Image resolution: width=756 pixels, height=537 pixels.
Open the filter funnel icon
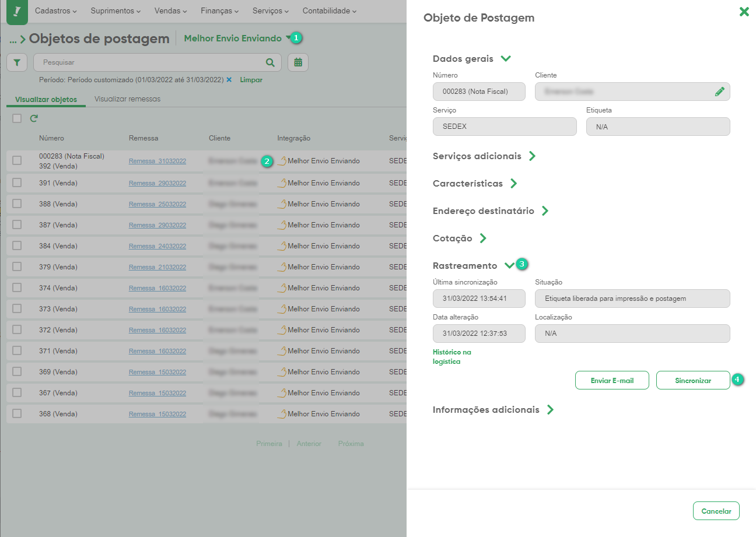point(17,62)
